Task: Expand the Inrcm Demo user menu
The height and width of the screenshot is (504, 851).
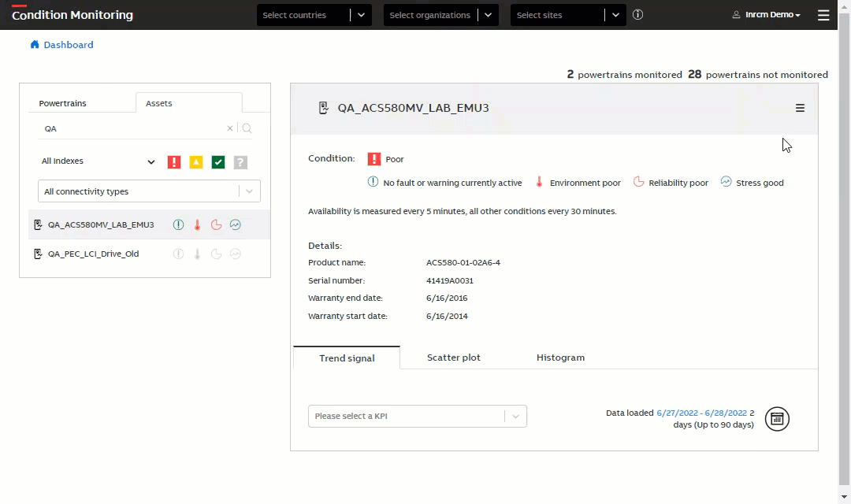Action: 772,15
